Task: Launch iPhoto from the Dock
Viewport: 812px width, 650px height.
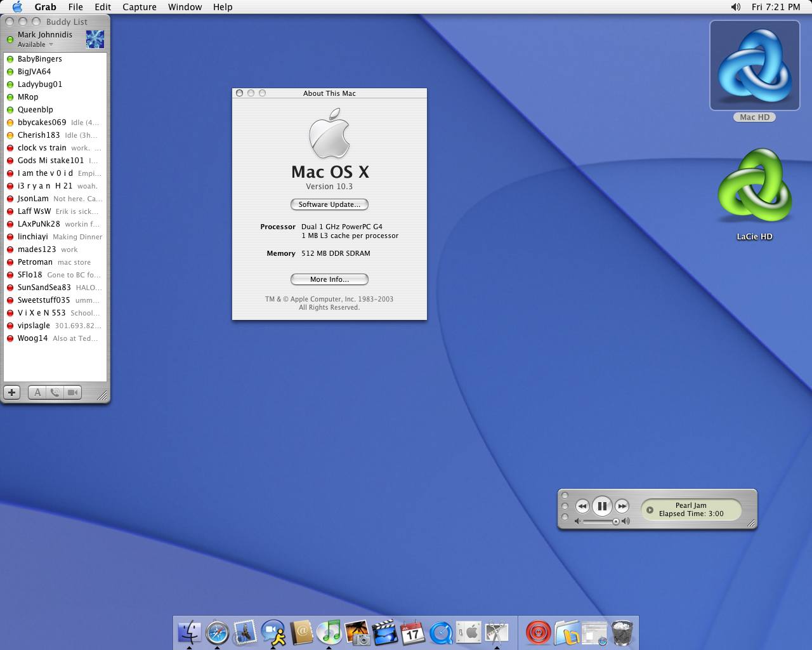Action: [357, 632]
